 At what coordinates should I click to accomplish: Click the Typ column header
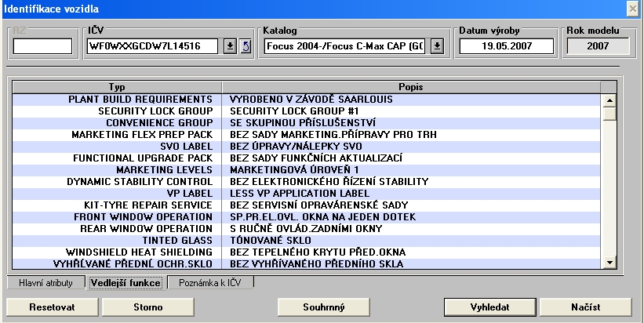click(x=115, y=86)
